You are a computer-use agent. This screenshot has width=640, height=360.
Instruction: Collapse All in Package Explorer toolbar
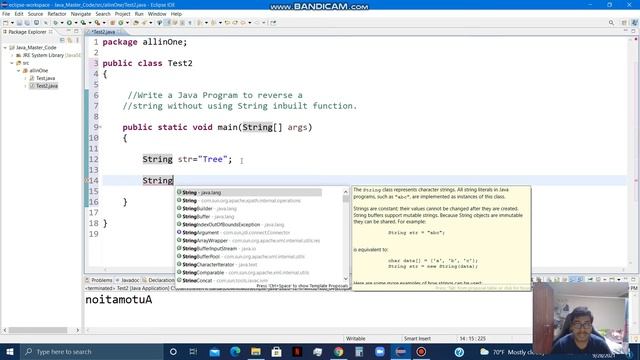(62, 40)
